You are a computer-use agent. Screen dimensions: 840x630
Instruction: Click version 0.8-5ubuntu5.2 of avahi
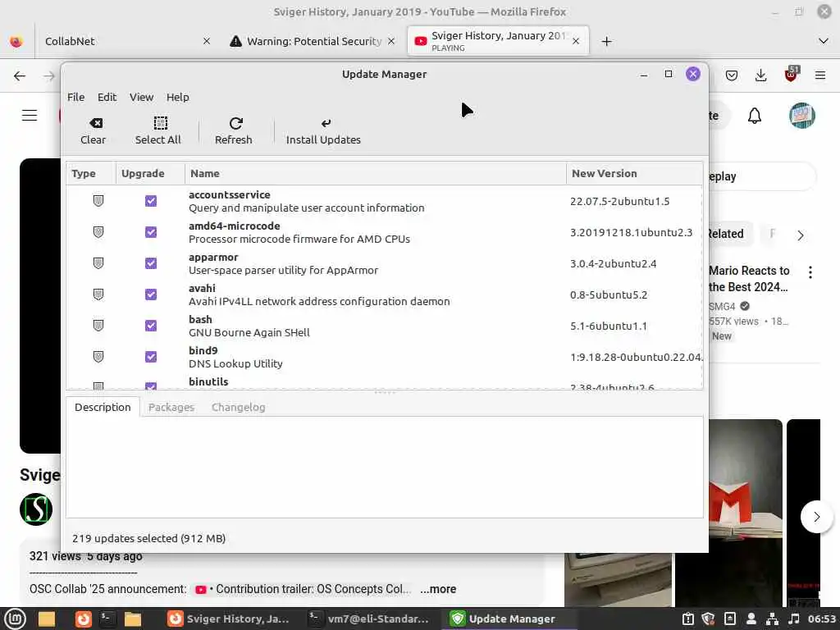coord(609,294)
